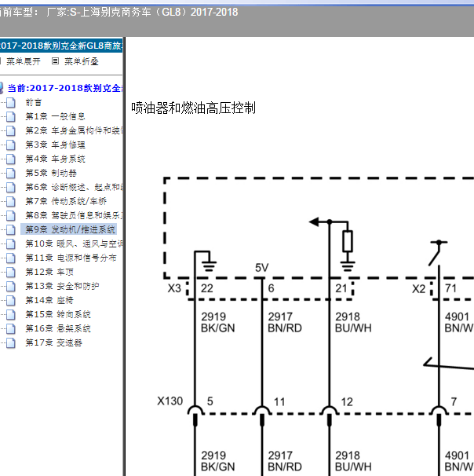Open 第12章 车顶 chapter

(x=49, y=272)
